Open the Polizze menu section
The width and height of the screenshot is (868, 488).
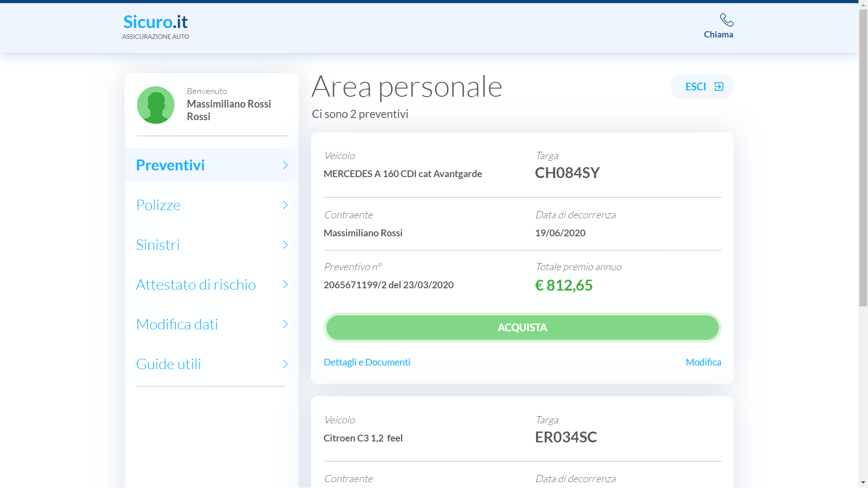coord(212,205)
